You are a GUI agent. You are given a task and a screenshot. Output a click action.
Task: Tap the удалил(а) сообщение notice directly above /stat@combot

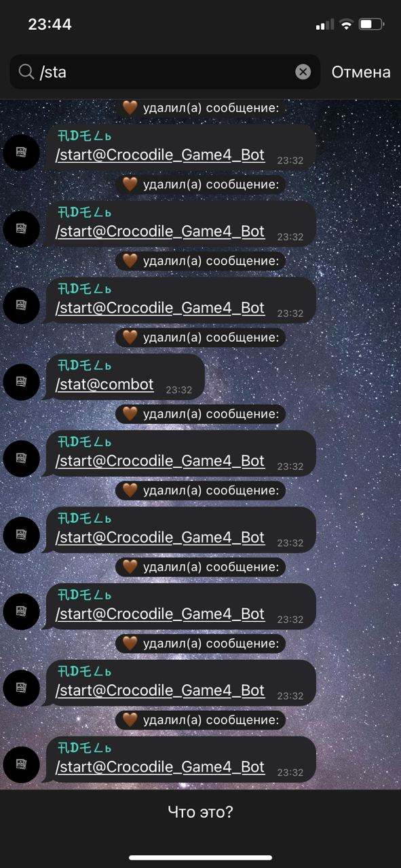(x=200, y=337)
